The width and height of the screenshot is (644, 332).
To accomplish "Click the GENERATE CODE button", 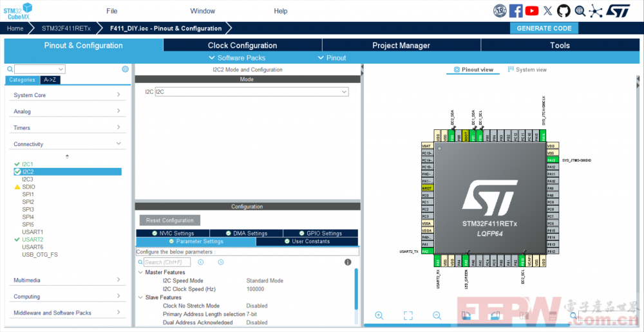I will pyautogui.click(x=544, y=28).
